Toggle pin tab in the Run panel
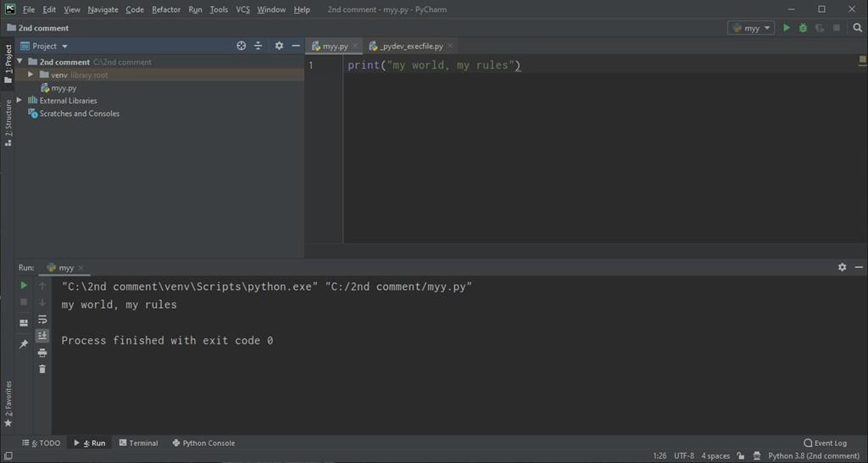 click(x=24, y=344)
